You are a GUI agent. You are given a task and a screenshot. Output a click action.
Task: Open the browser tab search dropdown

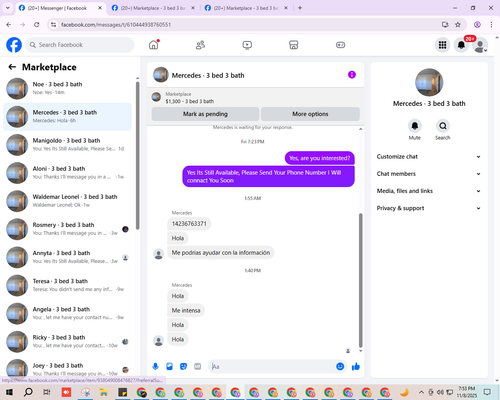(x=8, y=8)
